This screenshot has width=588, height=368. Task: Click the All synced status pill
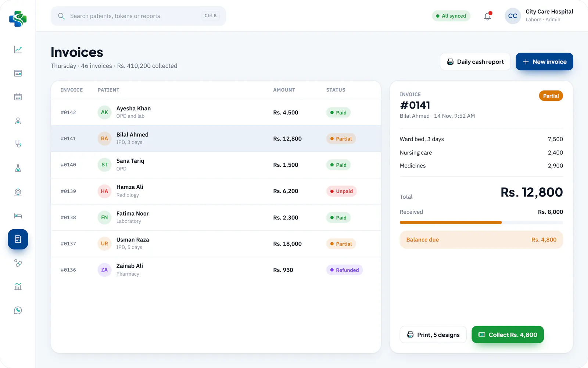[x=451, y=16]
